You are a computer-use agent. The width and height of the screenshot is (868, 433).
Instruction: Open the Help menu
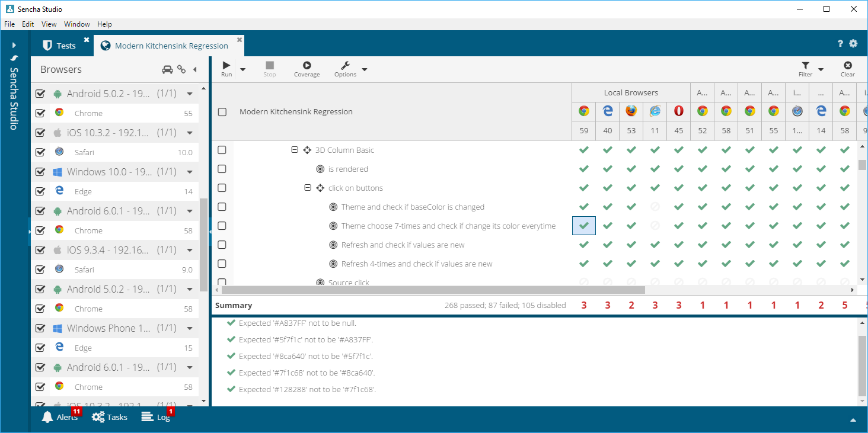pos(104,24)
